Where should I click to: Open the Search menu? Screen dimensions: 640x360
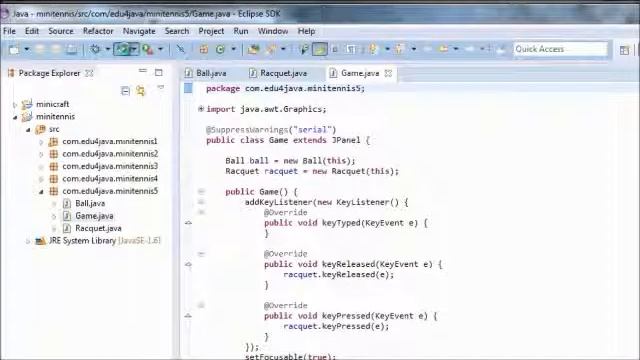pyautogui.click(x=177, y=31)
